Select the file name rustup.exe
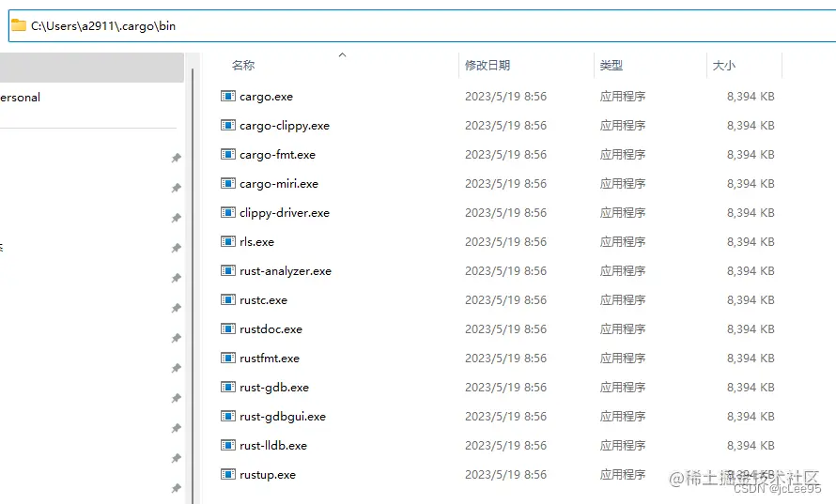 coord(268,475)
